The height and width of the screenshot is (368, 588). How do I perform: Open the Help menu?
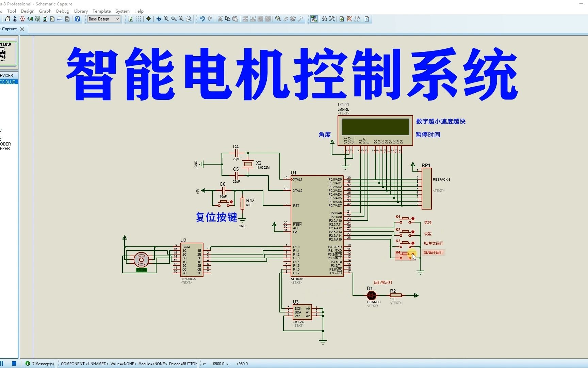(139, 11)
